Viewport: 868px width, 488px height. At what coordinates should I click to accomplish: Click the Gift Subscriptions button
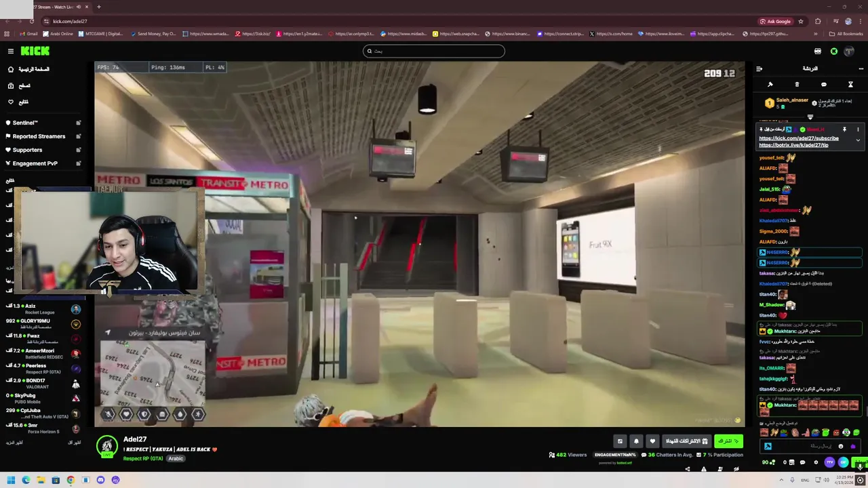(x=687, y=441)
